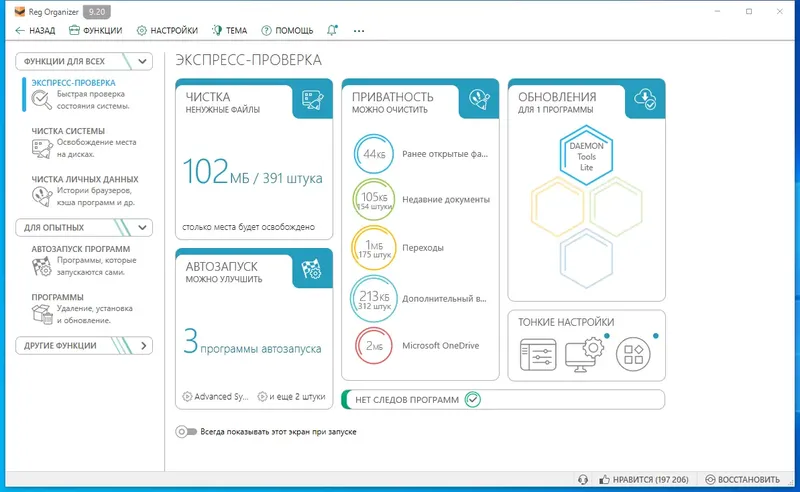This screenshot has width=800, height=492.
Task: Click the и еще 2 штуки link
Action: tap(291, 397)
